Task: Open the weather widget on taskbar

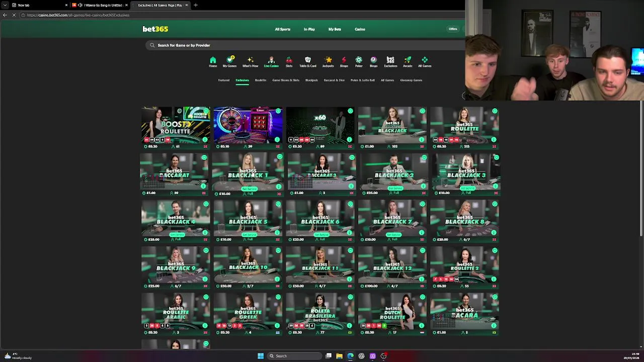Action: (x=18, y=356)
